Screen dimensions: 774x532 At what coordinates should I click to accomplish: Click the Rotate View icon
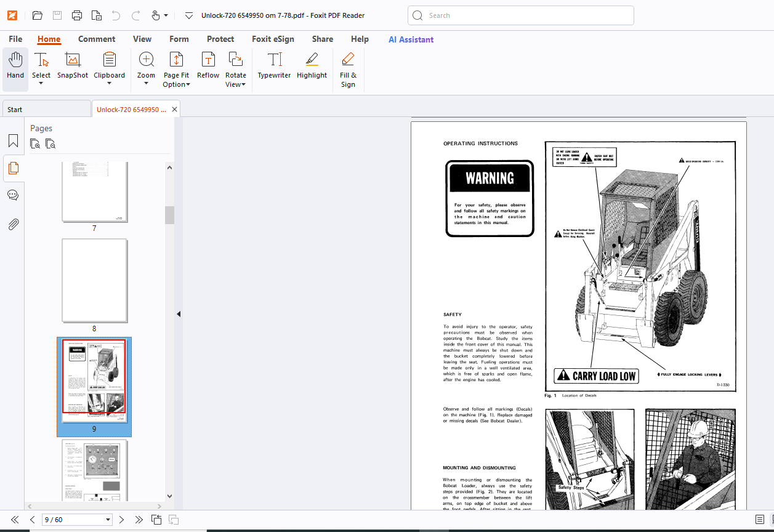236,60
